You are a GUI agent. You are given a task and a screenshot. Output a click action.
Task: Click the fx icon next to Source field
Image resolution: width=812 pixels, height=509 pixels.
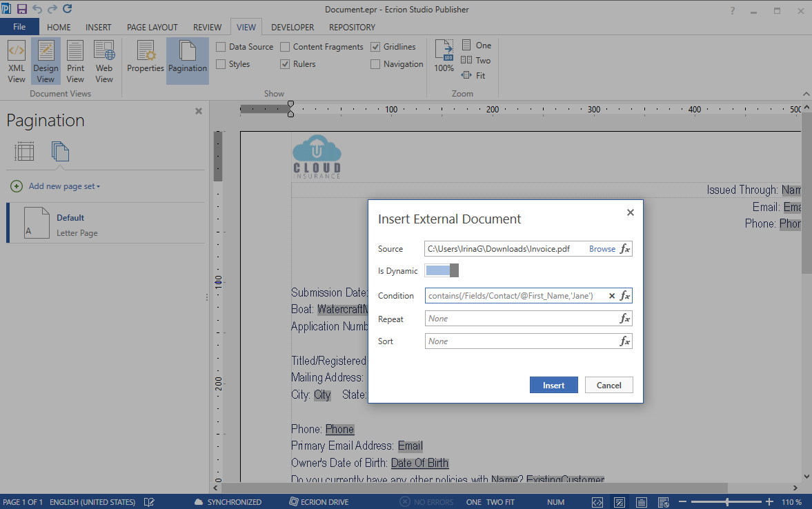tap(624, 248)
